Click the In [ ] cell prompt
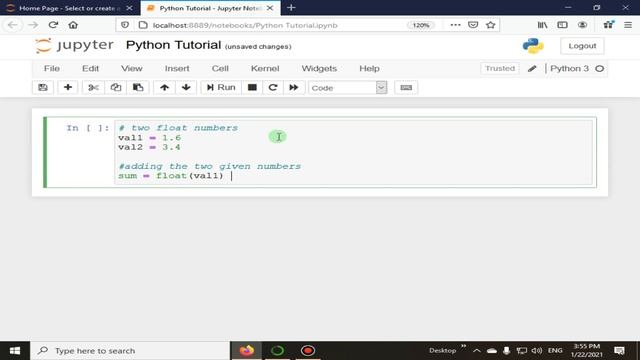Viewport: 640px width, 360px height. click(88, 128)
